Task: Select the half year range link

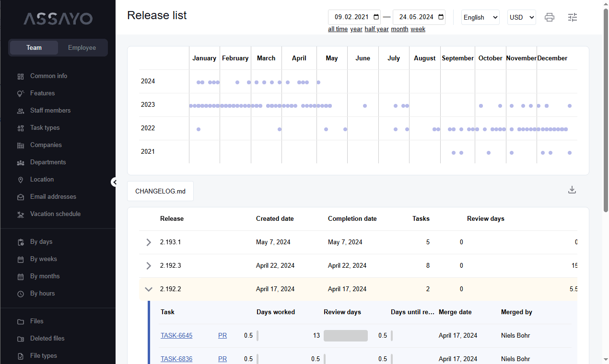Action: [376, 29]
